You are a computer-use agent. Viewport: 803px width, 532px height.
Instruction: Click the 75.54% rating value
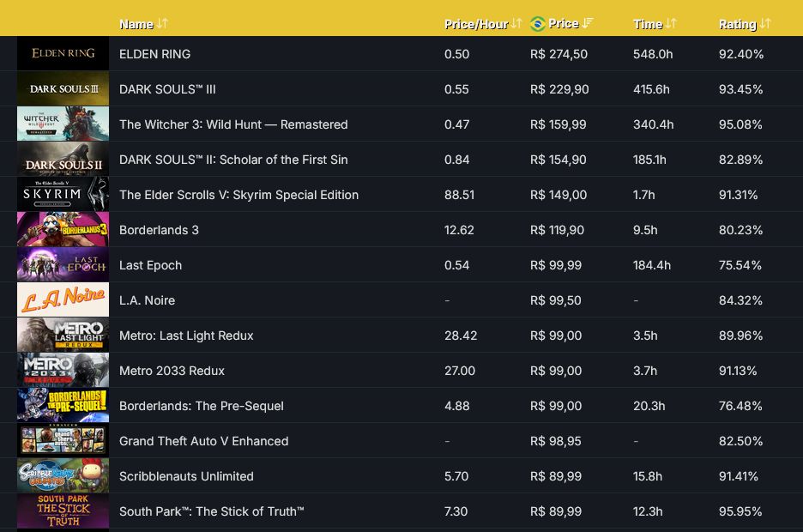point(740,265)
